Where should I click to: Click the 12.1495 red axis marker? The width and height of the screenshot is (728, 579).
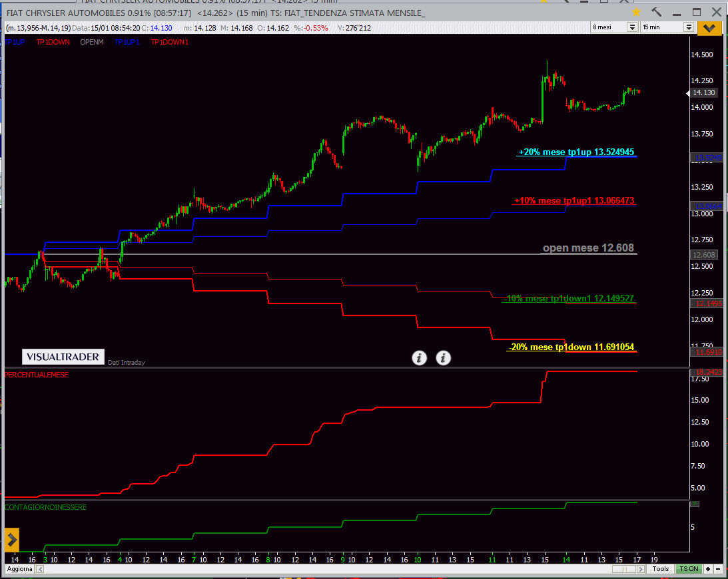[707, 303]
